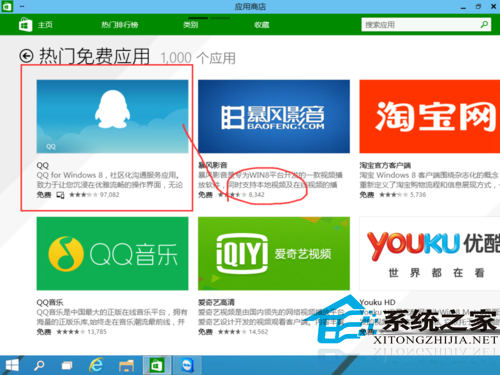
Task: Click the 爱奇艺高清 app title text
Action: pos(216,302)
